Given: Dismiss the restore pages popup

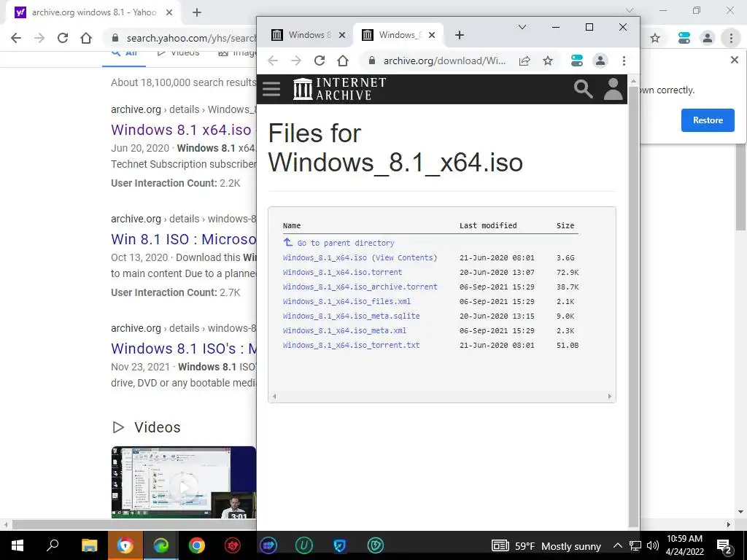Looking at the screenshot, I should [734, 60].
